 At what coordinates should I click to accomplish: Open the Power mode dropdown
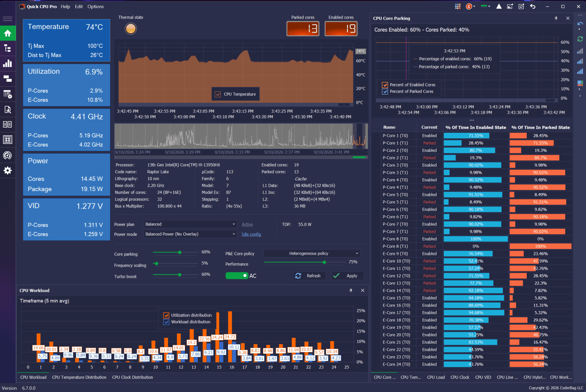click(x=191, y=234)
